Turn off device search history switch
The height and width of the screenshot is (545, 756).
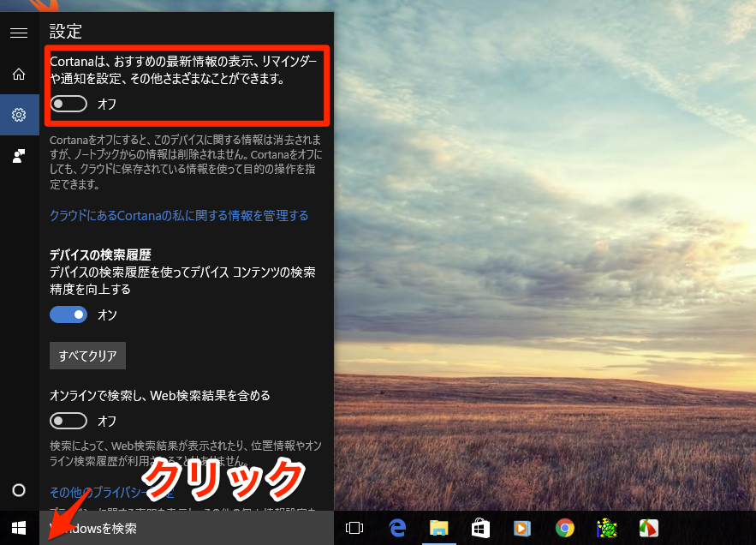[68, 314]
